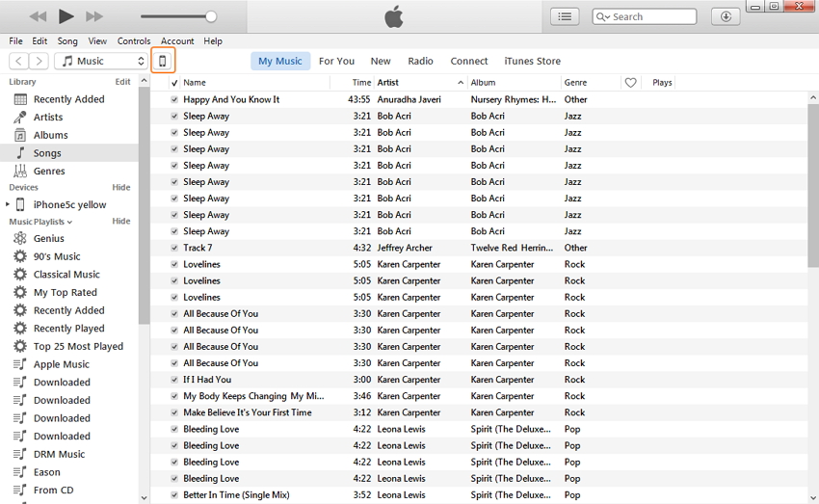Click the Downloads arrow icon
The height and width of the screenshot is (504, 819).
726,16
